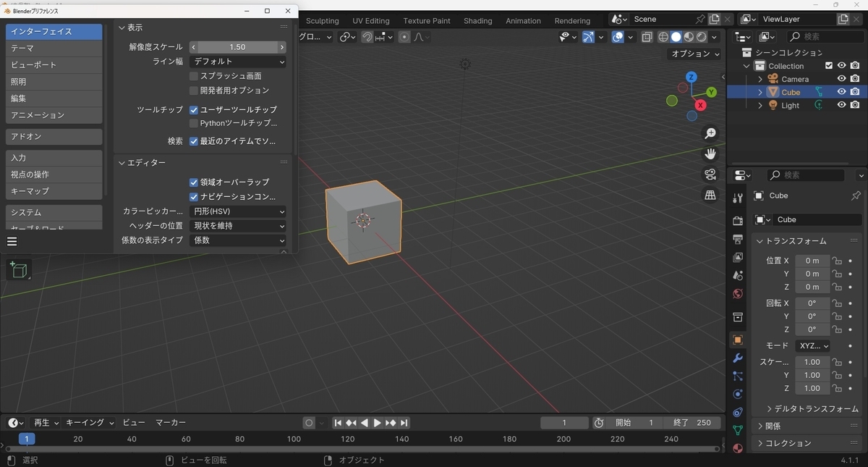Expand the Camera item in outliner
The image size is (868, 467).
pyautogui.click(x=760, y=79)
